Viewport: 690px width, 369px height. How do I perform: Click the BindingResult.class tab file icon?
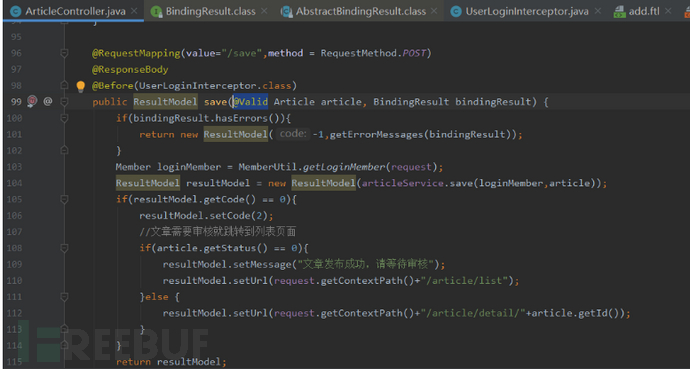tap(156, 11)
